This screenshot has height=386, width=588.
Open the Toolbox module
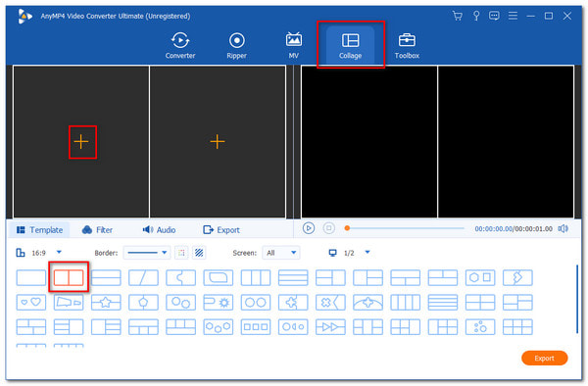[x=407, y=46]
